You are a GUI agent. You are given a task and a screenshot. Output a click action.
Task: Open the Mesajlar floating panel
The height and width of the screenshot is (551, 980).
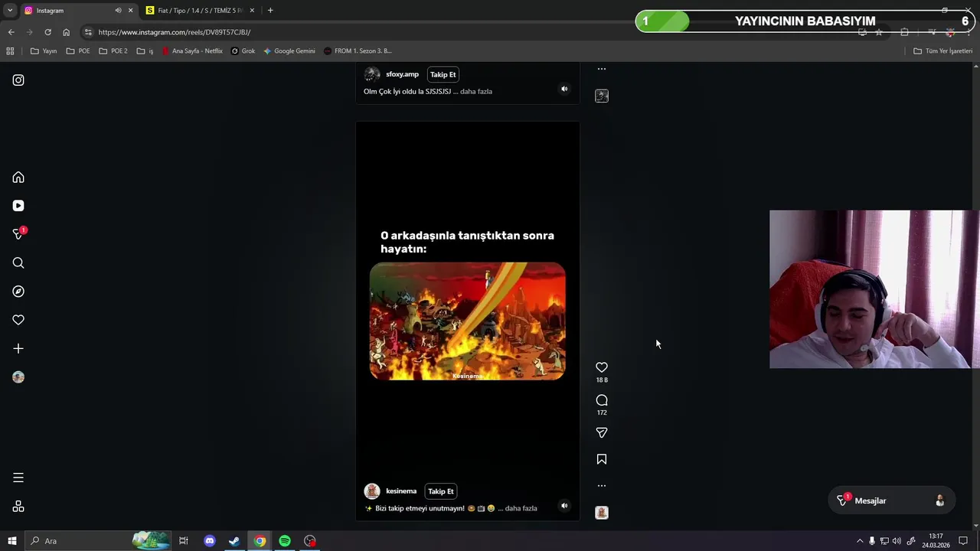tap(891, 500)
